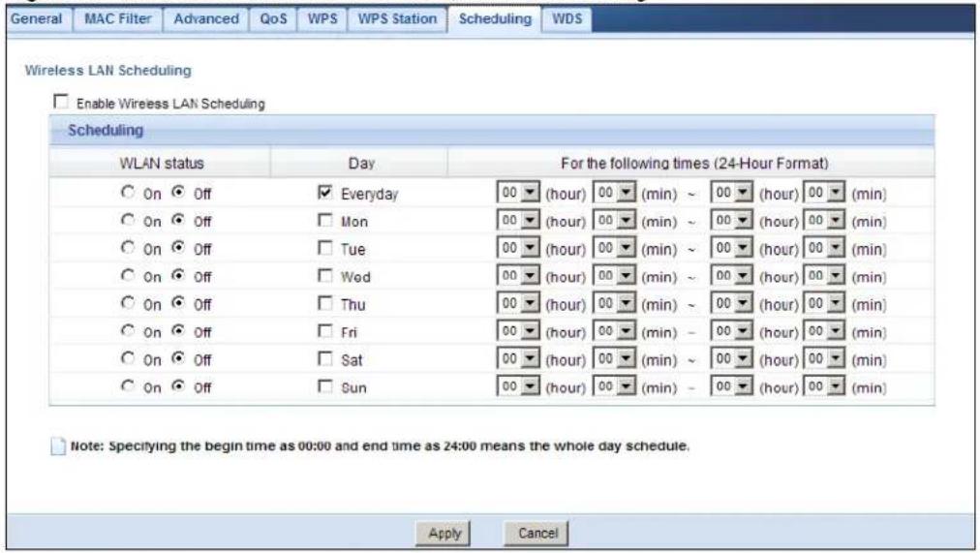Viewport: 980px width, 553px height.
Task: Set WLAN status On for Wed row
Action: tap(128, 275)
